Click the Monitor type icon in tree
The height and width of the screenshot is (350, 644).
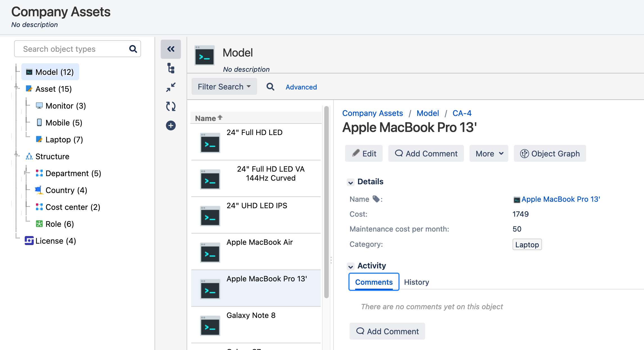coord(39,106)
